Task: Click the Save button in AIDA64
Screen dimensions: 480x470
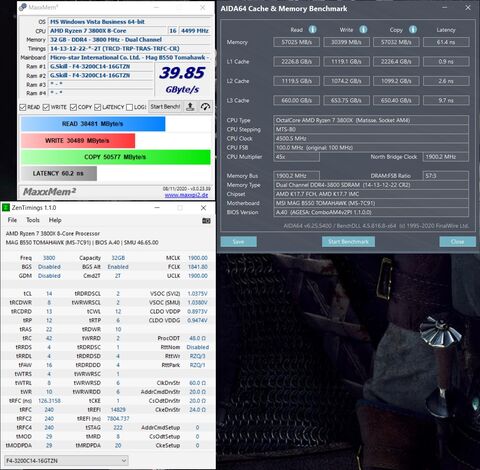Action: 239,242
